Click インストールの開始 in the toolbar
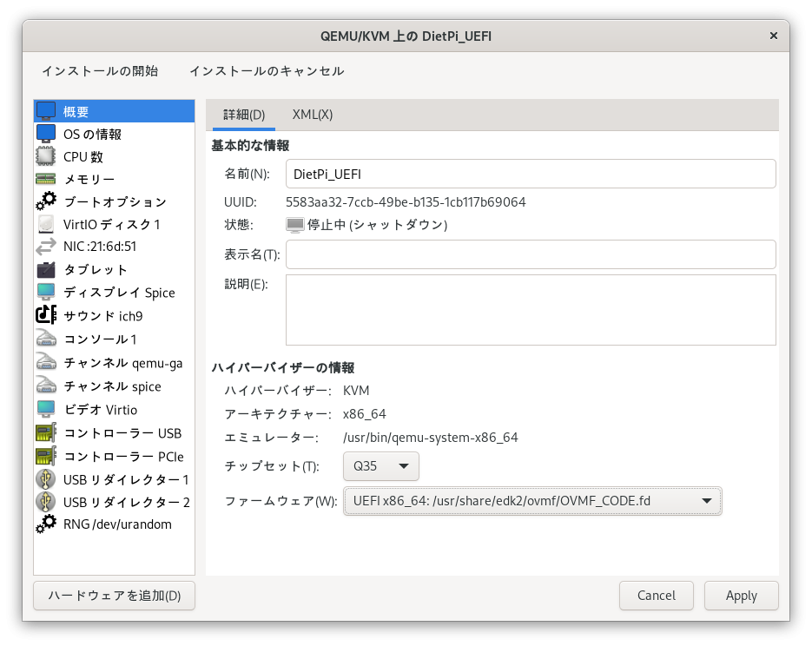This screenshot has height=646, width=812. point(100,71)
